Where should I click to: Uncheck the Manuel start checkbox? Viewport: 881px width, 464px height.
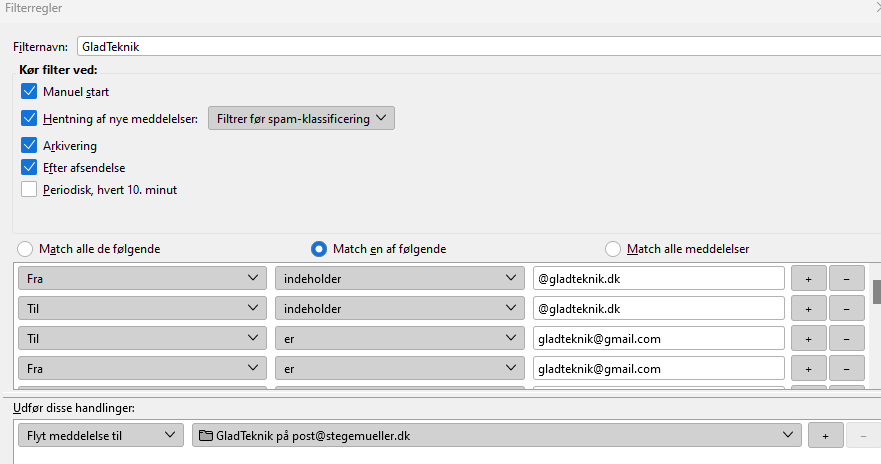pos(29,91)
